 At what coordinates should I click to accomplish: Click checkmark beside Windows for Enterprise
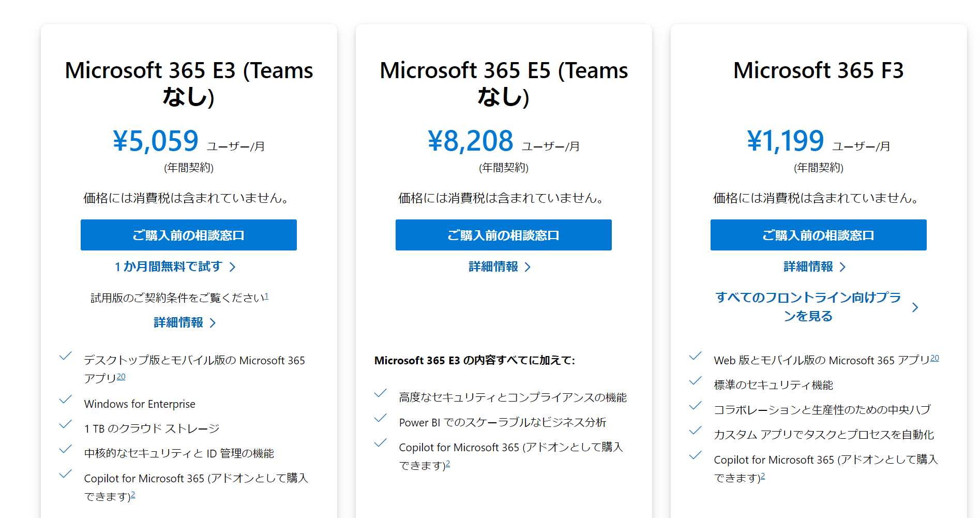tap(66, 399)
